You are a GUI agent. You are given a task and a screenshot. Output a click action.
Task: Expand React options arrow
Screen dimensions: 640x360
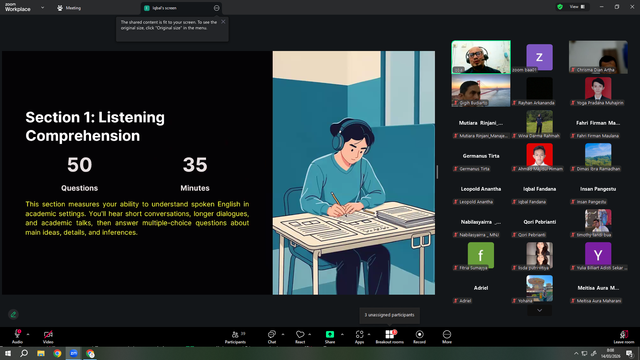[310, 334]
